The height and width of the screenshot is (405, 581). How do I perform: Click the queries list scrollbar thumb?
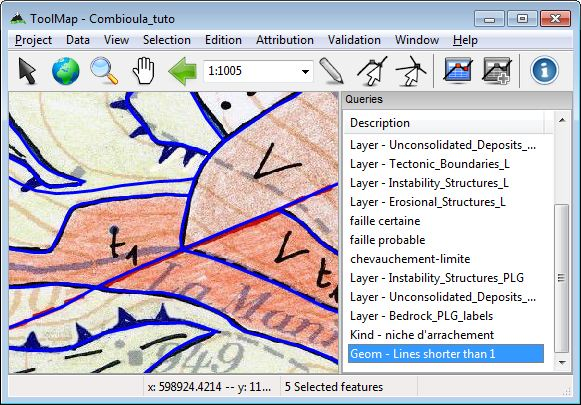pyautogui.click(x=561, y=278)
